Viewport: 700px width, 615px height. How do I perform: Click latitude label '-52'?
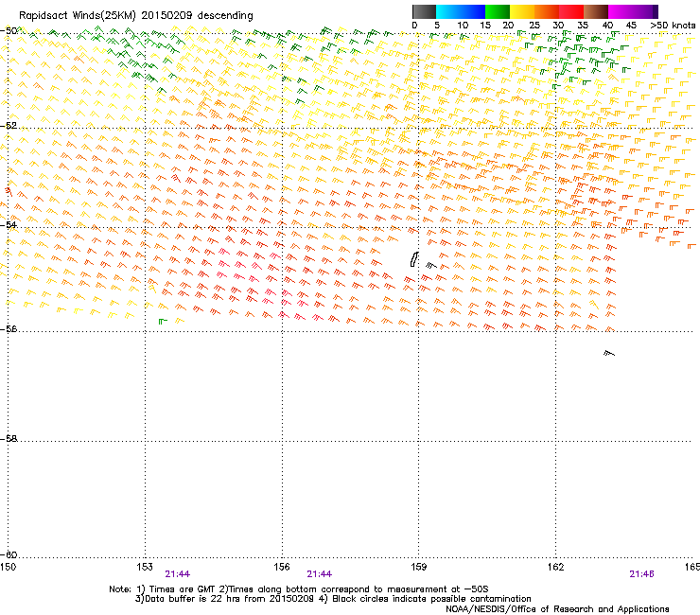pyautogui.click(x=9, y=126)
